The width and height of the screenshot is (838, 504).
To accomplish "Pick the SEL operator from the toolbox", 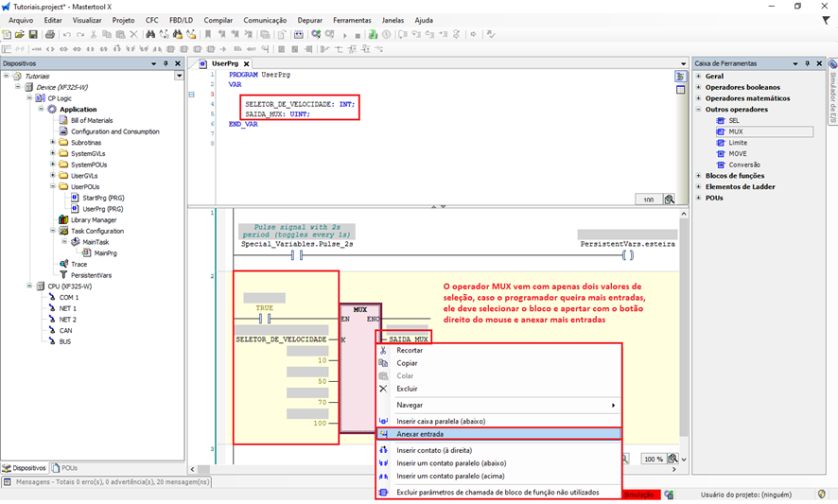I will [734, 121].
